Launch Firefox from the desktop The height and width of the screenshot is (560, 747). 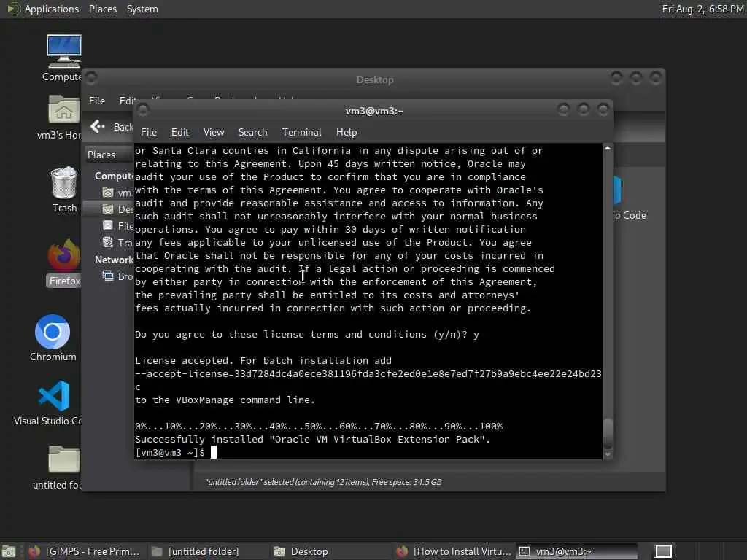click(x=64, y=254)
